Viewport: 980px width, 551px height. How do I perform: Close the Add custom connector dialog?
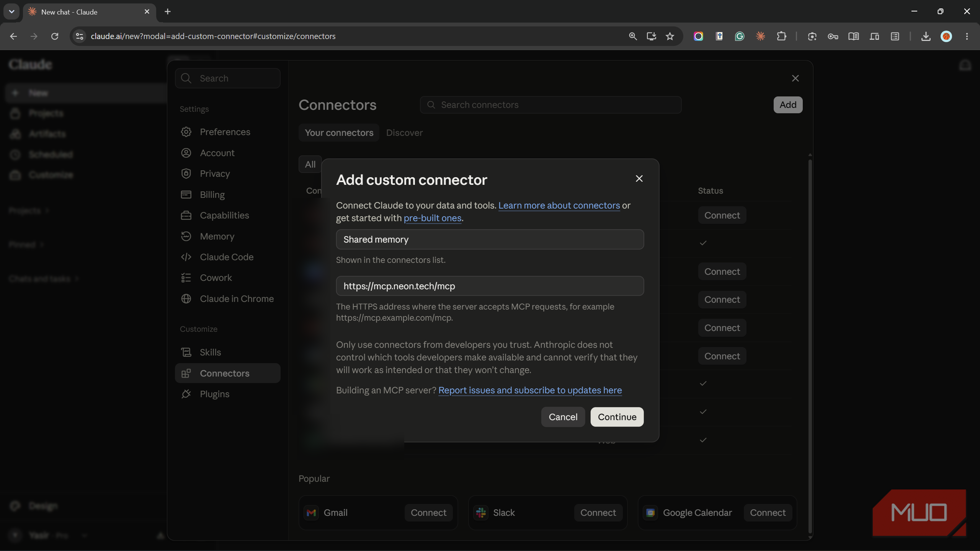coord(639,179)
